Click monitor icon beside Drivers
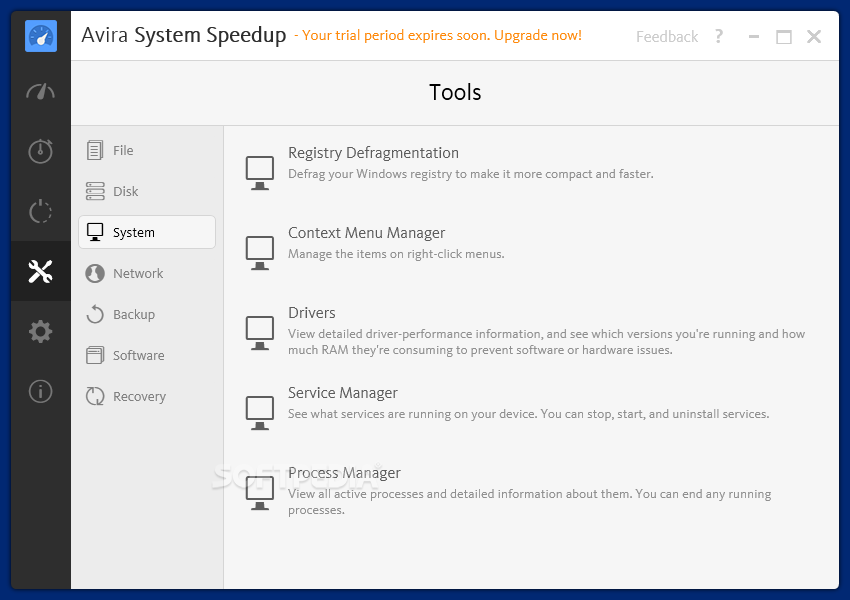The width and height of the screenshot is (850, 600). tap(260, 333)
